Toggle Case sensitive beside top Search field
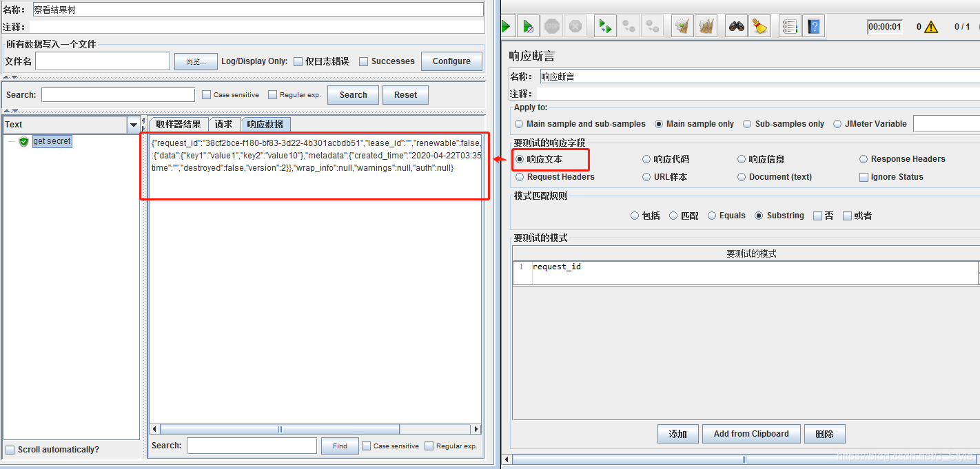Viewport: 980px width, 469px height. click(207, 95)
